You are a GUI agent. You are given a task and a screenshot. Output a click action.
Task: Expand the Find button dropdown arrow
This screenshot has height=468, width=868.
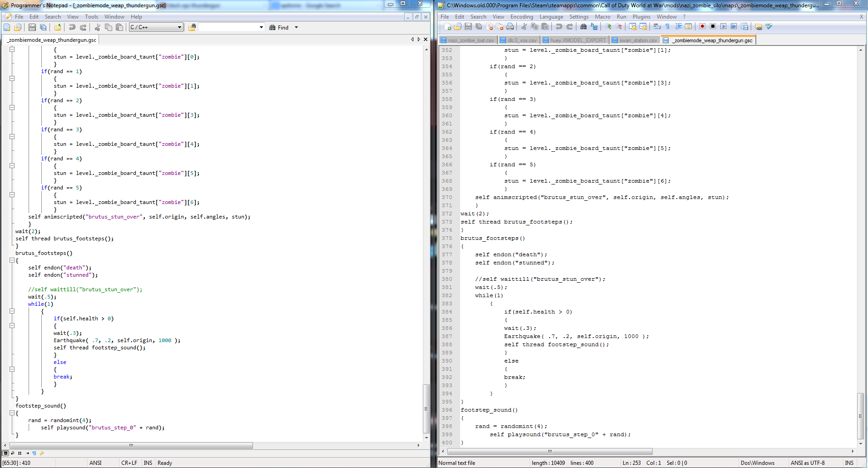[297, 28]
